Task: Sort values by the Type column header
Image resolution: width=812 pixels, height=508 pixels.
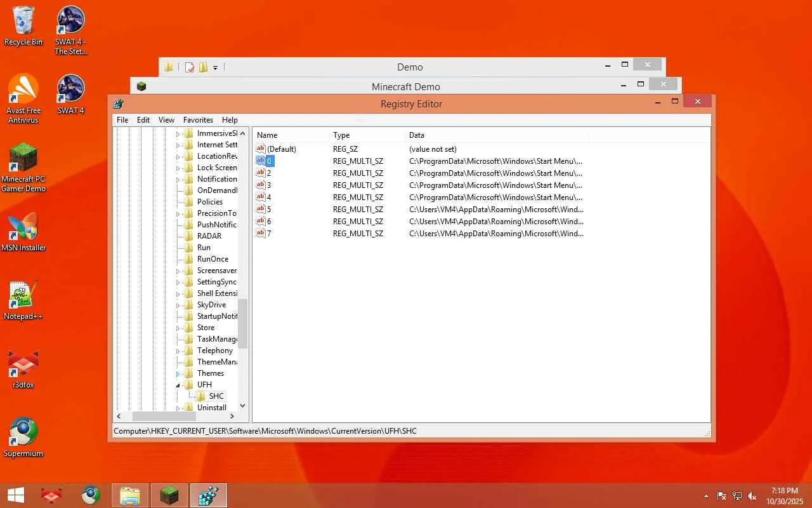Action: click(x=367, y=135)
